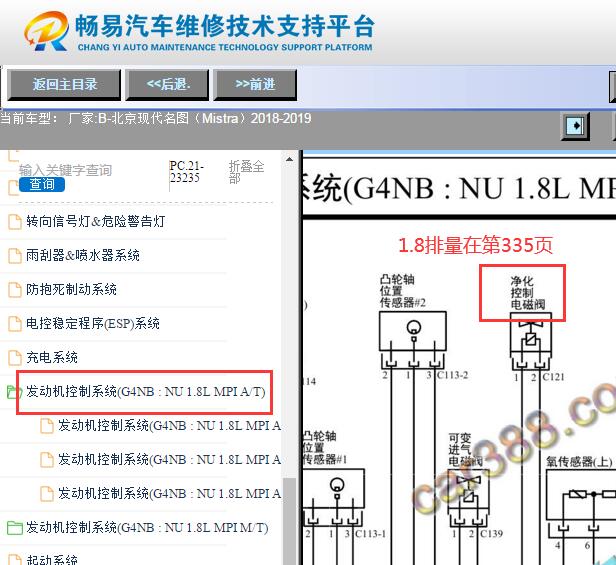Click 折叠全部 to collapse the tree
616x565 pixels.
(x=246, y=172)
